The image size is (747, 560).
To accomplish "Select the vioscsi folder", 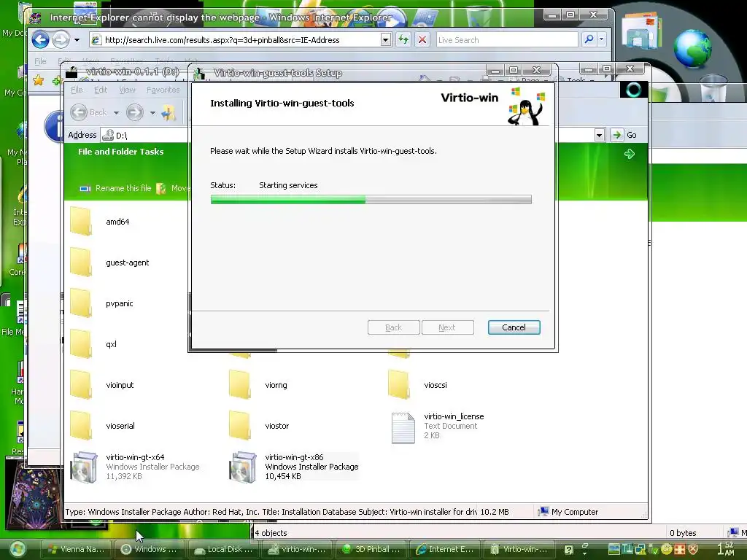I will pos(417,385).
